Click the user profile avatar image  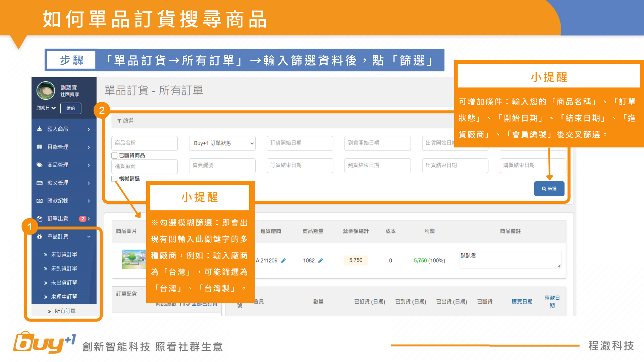point(46,91)
